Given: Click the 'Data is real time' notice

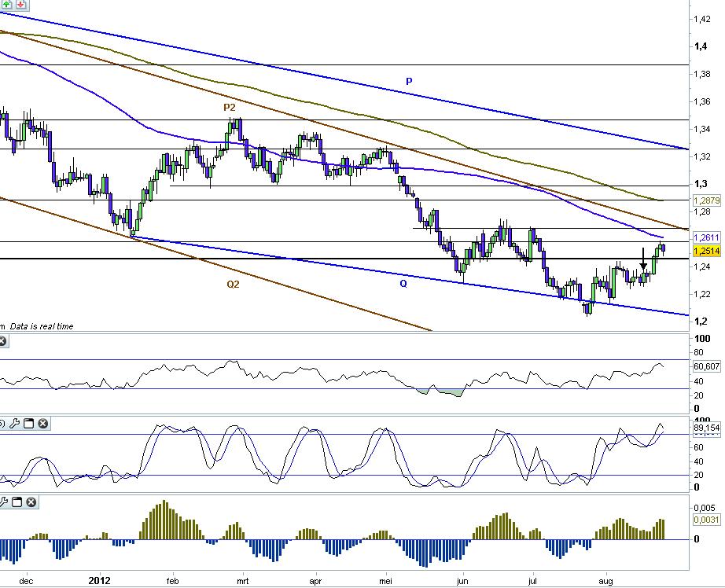Looking at the screenshot, I should (42, 326).
